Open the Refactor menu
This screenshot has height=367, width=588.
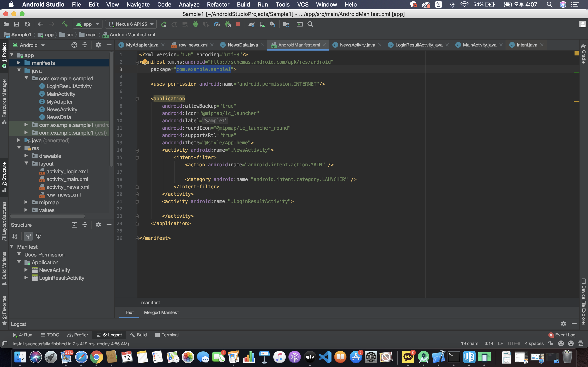[x=218, y=4]
